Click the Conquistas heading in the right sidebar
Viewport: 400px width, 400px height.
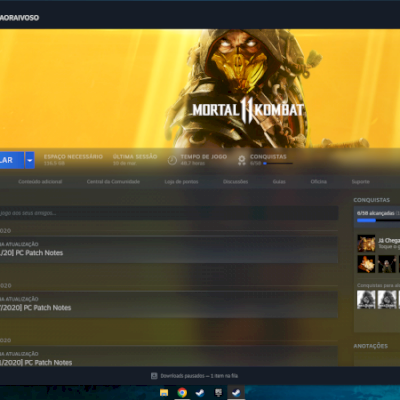coord(372,200)
